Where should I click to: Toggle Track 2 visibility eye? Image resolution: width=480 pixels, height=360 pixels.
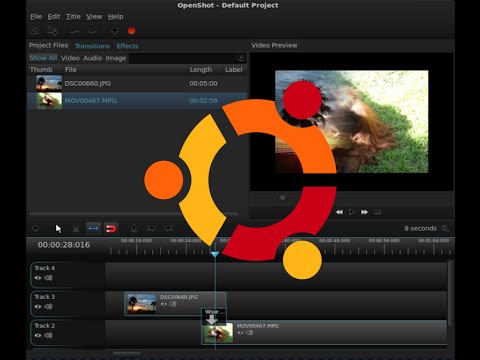38,335
